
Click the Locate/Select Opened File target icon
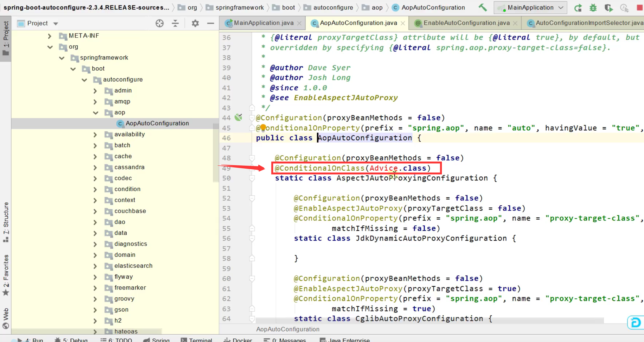click(159, 23)
